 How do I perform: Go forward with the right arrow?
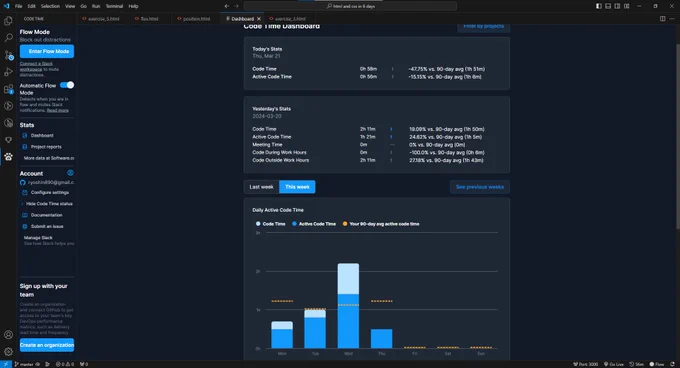[x=236, y=6]
